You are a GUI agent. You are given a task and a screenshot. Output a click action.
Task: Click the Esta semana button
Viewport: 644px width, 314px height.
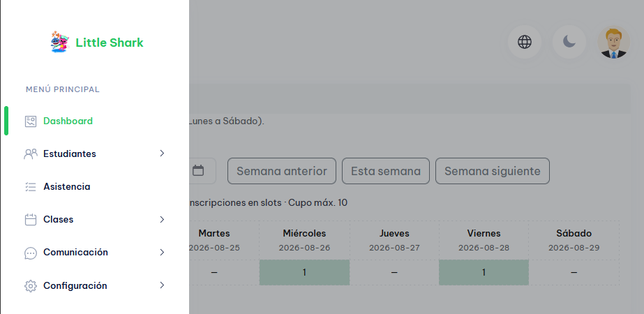(x=386, y=171)
